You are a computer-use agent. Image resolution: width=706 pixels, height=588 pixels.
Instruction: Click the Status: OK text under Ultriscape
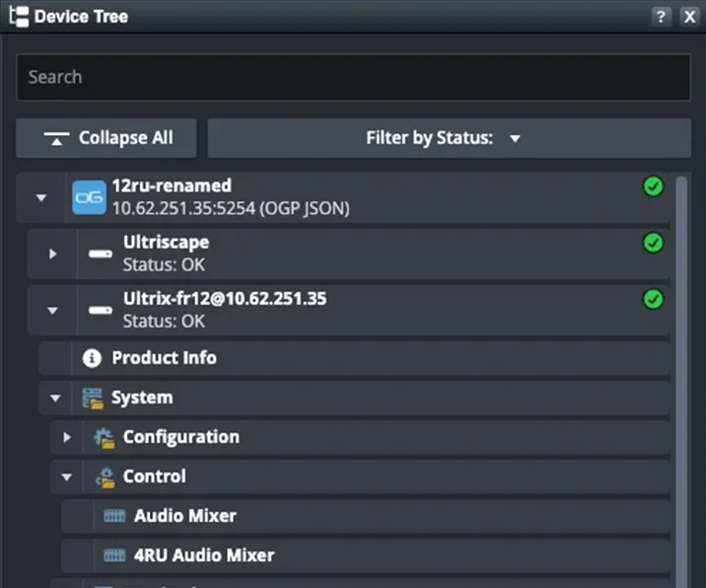click(164, 265)
